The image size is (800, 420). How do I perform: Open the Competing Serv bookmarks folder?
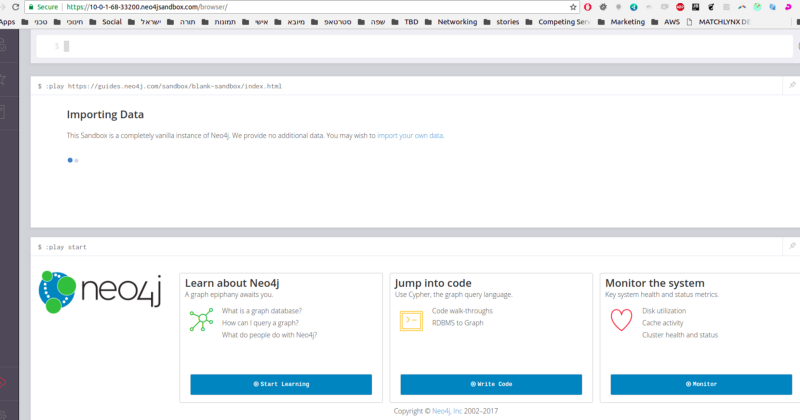click(x=558, y=22)
